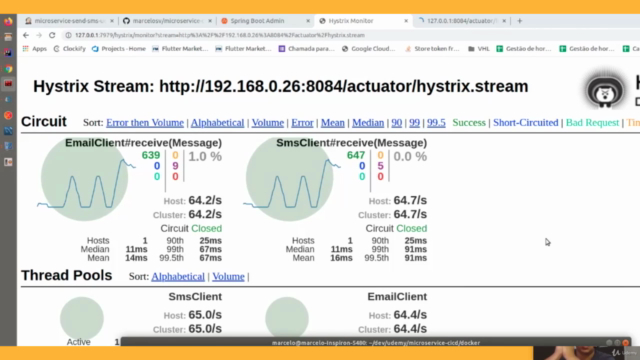Close the microservice-send-sms tab
Screen dimensions: 640x360
(x=112, y=21)
